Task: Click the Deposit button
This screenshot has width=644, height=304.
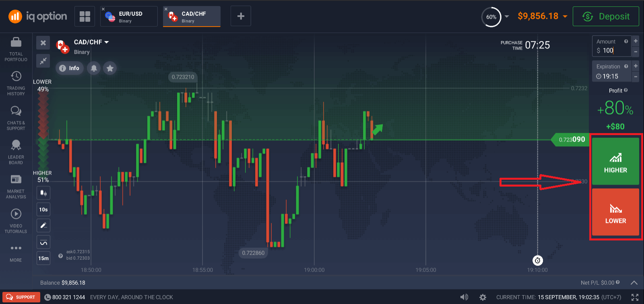Action: 606,16
